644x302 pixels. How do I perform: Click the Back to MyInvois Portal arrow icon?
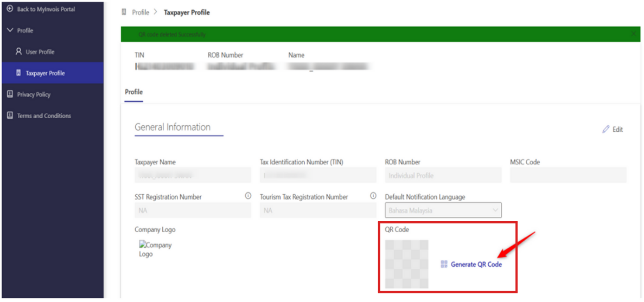click(10, 9)
